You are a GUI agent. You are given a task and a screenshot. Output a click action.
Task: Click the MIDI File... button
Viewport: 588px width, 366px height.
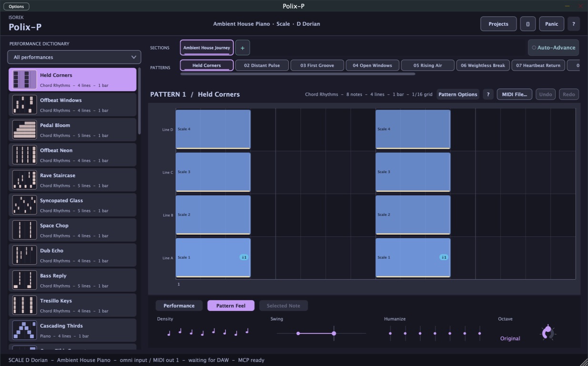pos(515,94)
